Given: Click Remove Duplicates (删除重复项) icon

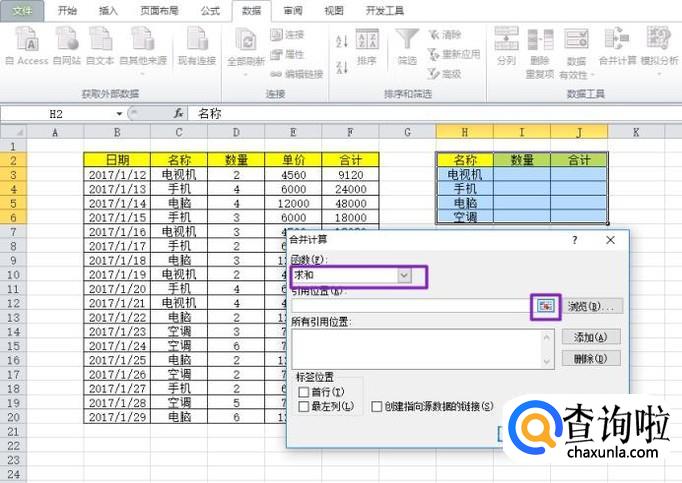Looking at the screenshot, I should pyautogui.click(x=540, y=53).
